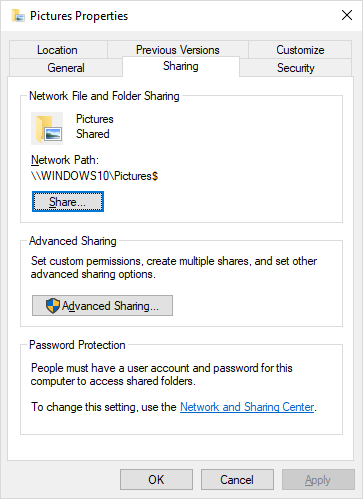The height and width of the screenshot is (499, 363).
Task: Click the greyed-out Apply button
Action: tap(318, 480)
